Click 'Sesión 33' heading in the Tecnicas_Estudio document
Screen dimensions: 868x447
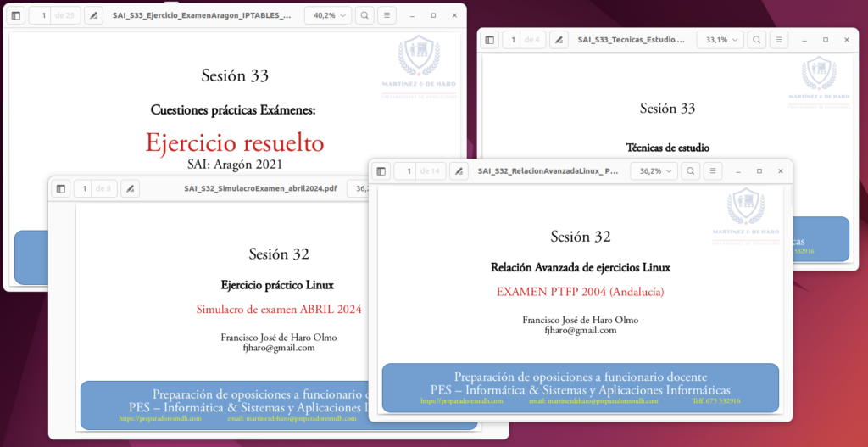coord(668,108)
